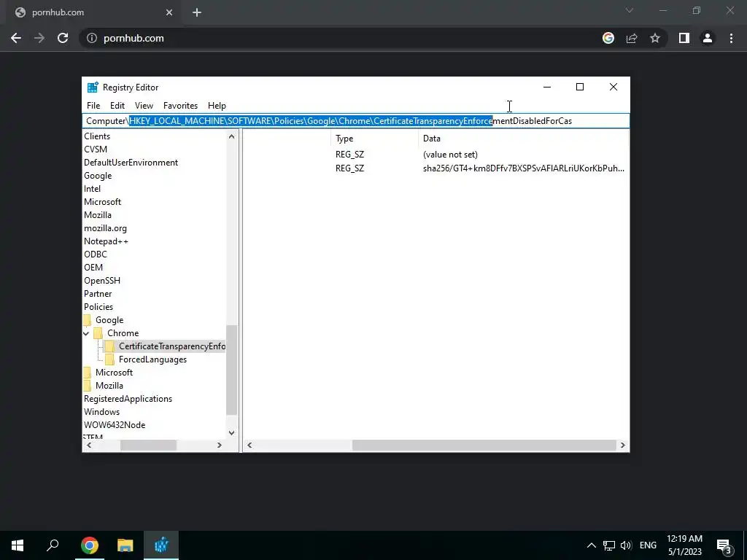Open File menu in Registry Editor
The width and height of the screenshot is (747, 560).
click(93, 106)
